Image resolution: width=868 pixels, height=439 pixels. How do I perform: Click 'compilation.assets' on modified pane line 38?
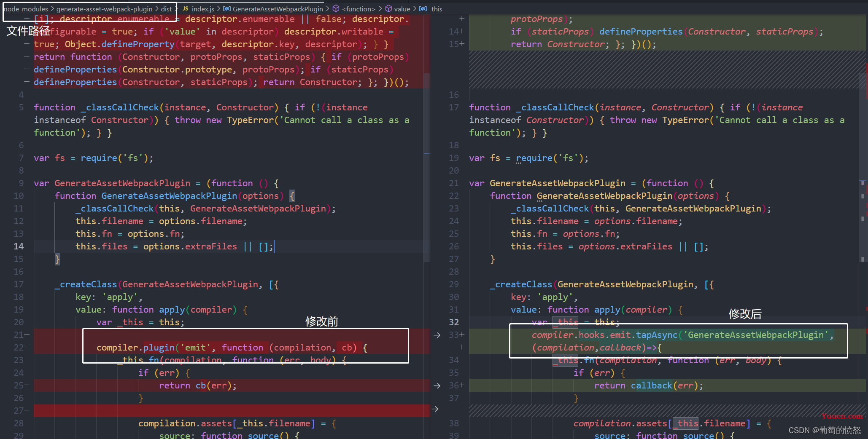[x=620, y=423]
